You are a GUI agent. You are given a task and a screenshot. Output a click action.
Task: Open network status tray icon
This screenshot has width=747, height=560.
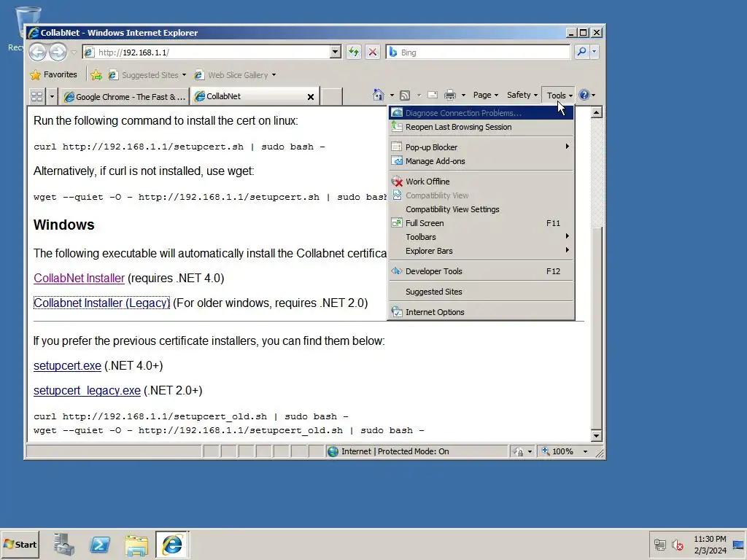point(659,544)
